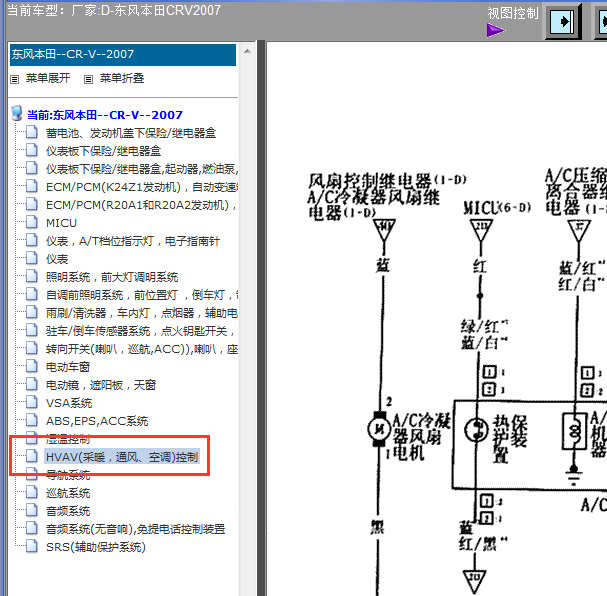Open 巡航系统 entry
The image size is (607, 596).
tap(68, 493)
